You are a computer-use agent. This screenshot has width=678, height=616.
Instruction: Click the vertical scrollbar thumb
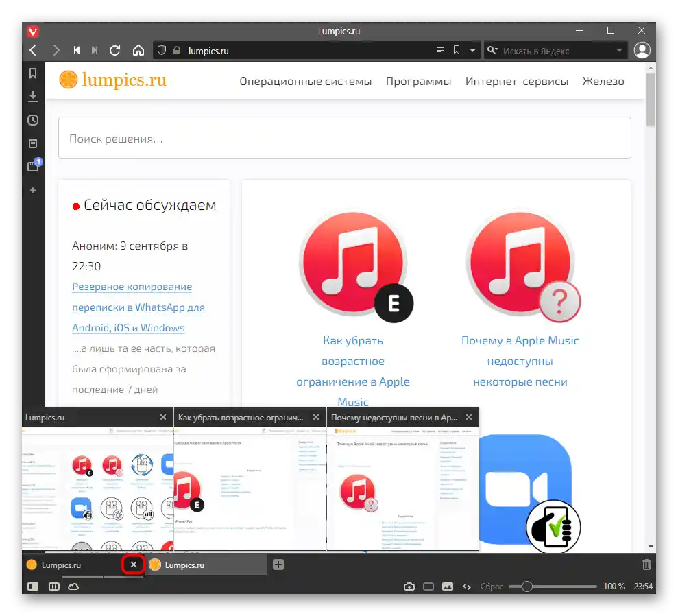(651, 99)
